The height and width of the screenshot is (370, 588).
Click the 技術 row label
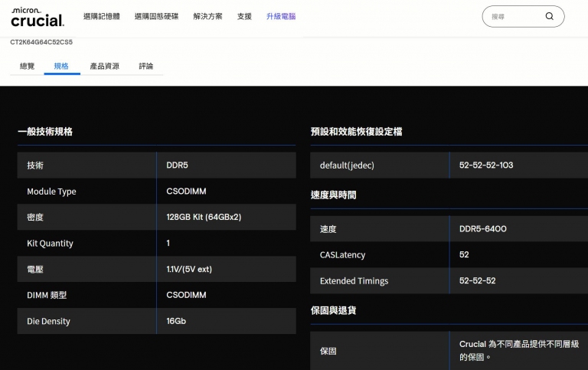tap(35, 165)
